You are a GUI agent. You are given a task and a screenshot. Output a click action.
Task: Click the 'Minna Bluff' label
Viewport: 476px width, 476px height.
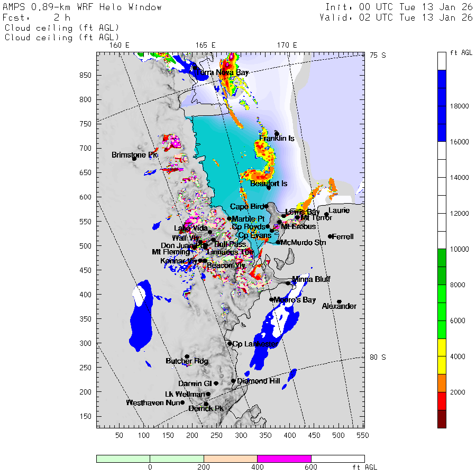[x=311, y=279]
